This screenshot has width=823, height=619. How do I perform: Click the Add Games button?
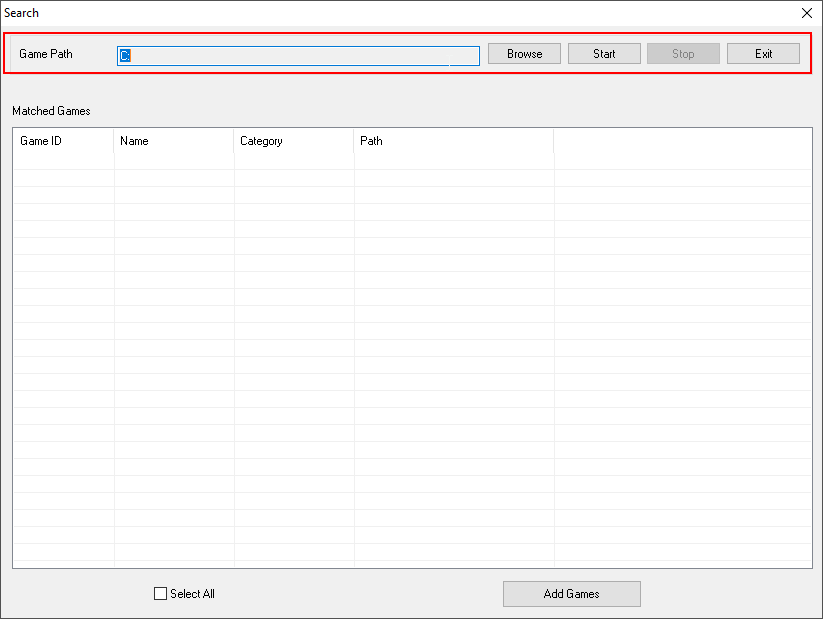point(571,593)
